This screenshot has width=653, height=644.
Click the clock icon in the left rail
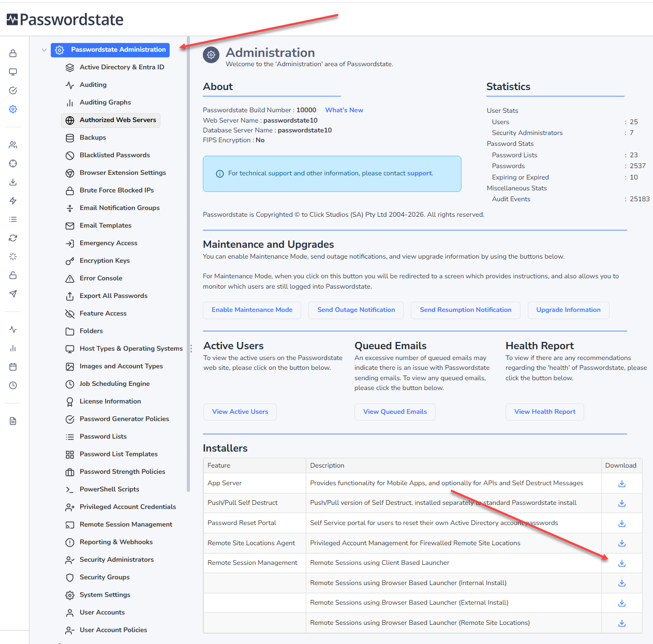pos(13,385)
